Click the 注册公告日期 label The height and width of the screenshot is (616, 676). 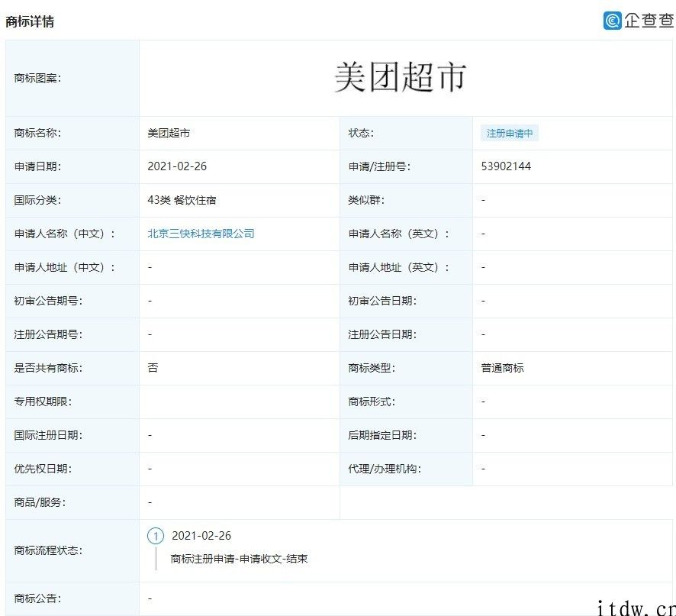(x=382, y=335)
